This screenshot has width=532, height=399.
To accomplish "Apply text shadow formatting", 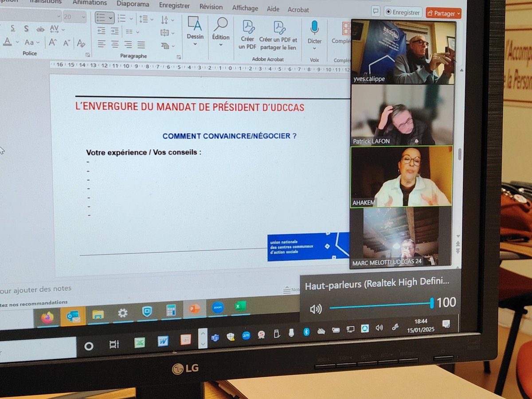I will [27, 28].
